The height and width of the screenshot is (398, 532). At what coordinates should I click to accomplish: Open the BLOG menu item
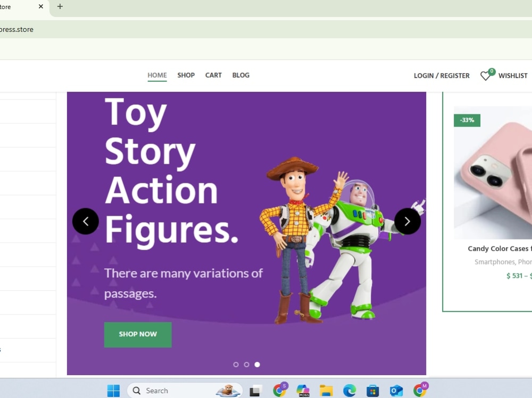coord(241,75)
